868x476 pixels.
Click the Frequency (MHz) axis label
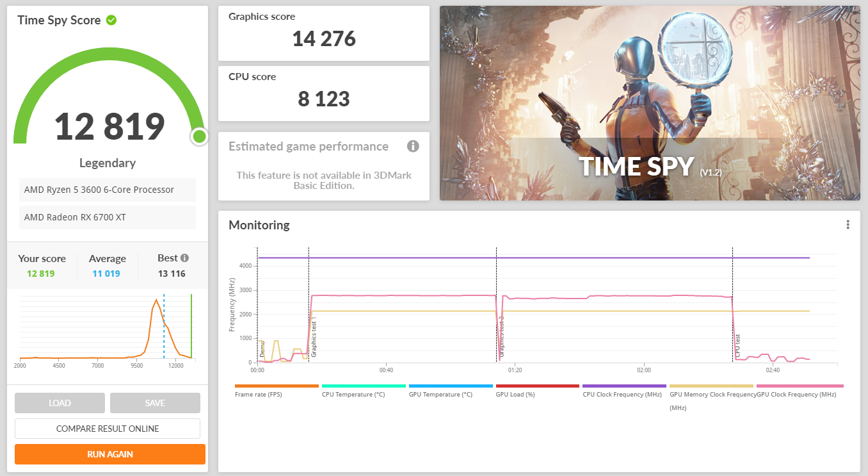[232, 304]
